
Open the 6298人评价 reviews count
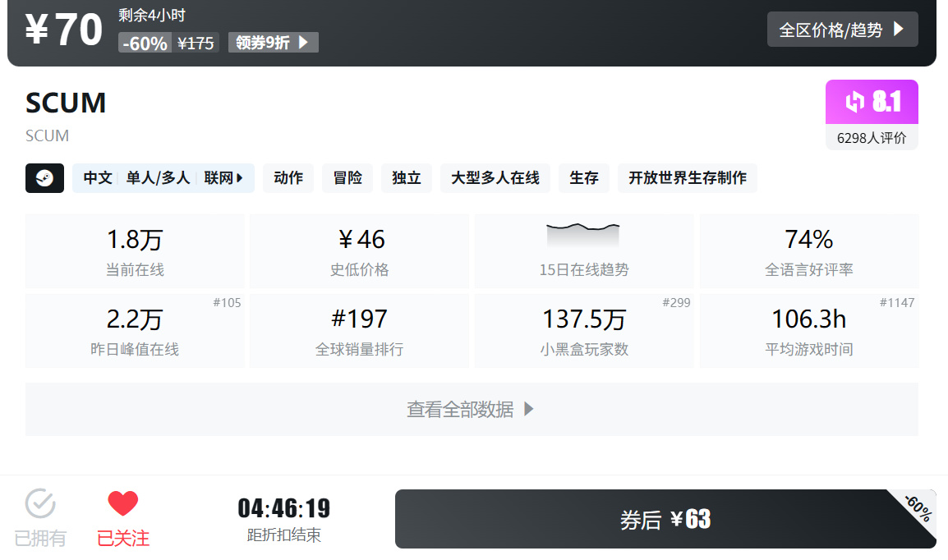point(872,138)
